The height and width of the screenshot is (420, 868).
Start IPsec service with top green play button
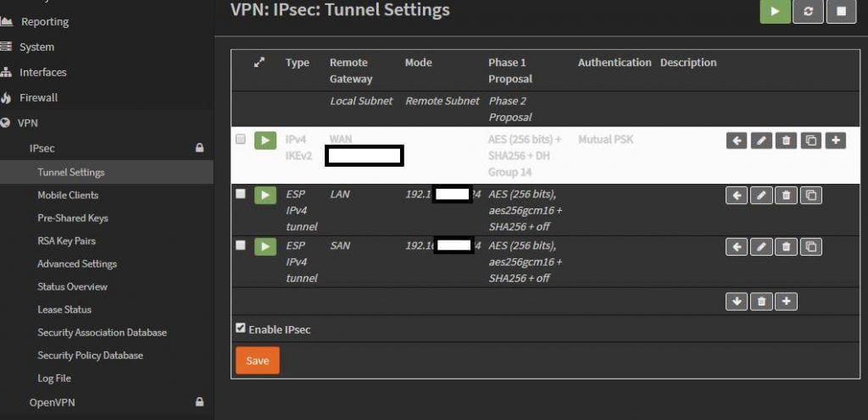tap(775, 12)
